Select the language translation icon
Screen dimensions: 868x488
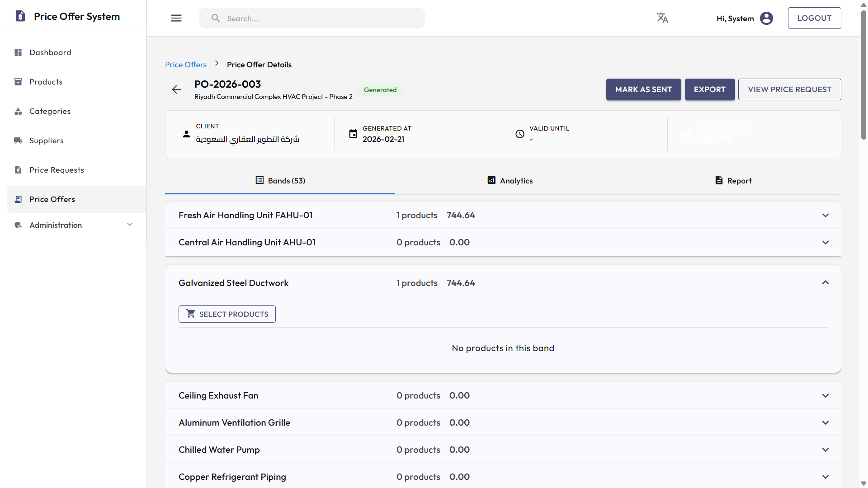click(x=662, y=18)
